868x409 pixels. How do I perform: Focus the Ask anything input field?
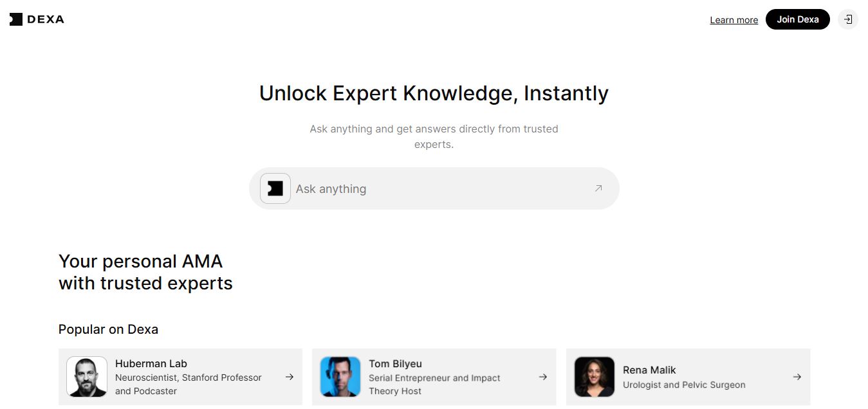pyautogui.click(x=438, y=189)
